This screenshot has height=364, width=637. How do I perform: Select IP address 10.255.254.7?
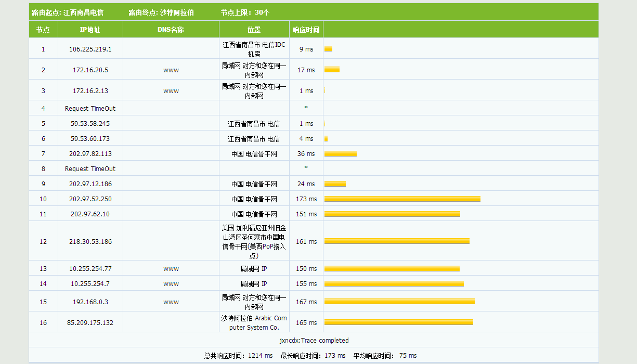(x=90, y=284)
